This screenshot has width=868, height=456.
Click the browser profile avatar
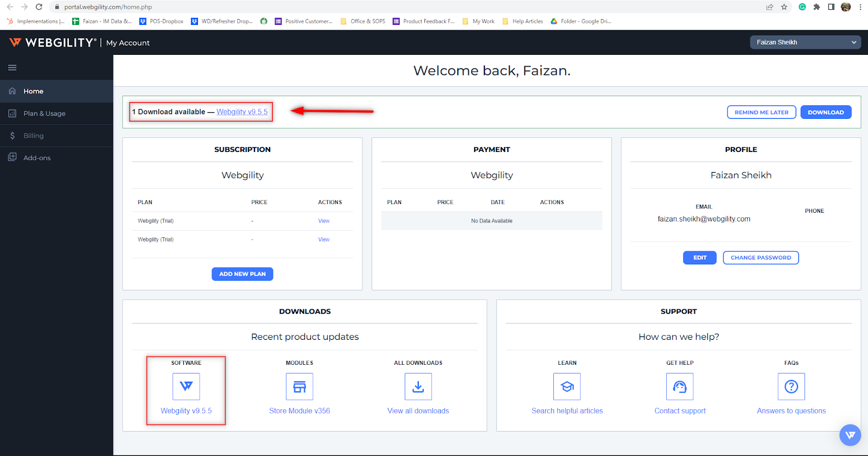click(x=846, y=7)
